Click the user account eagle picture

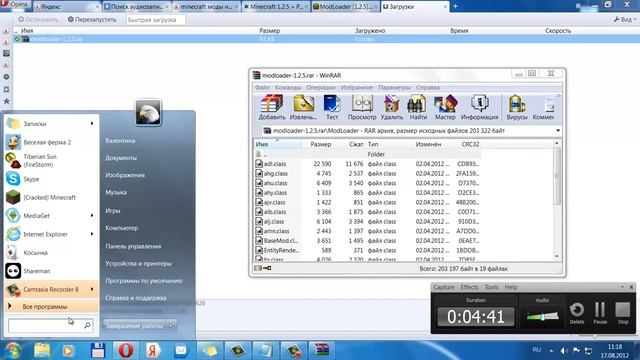(x=148, y=112)
